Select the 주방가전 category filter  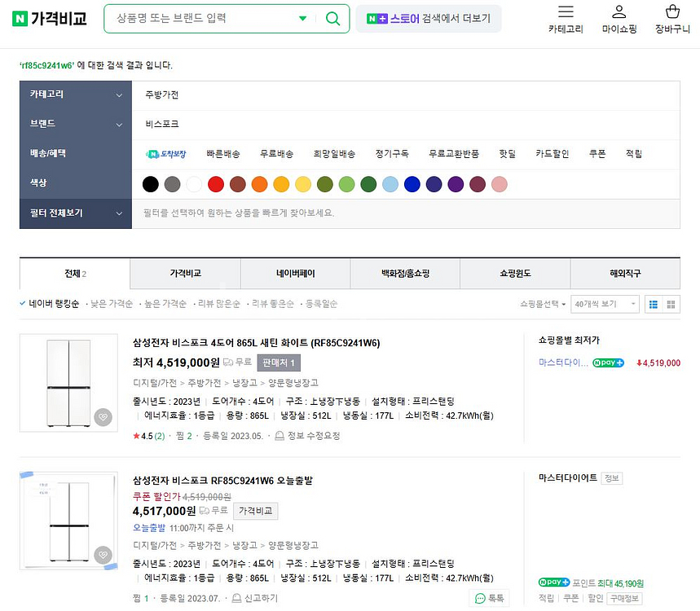point(161,95)
